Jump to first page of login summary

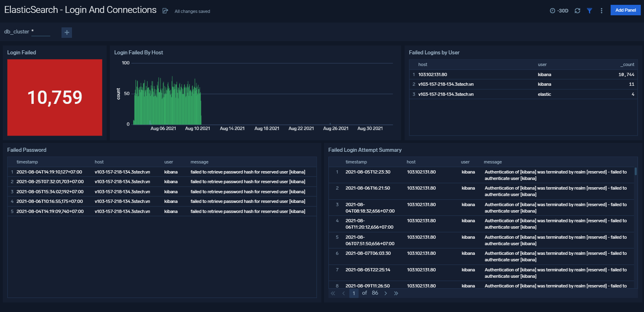pyautogui.click(x=333, y=293)
